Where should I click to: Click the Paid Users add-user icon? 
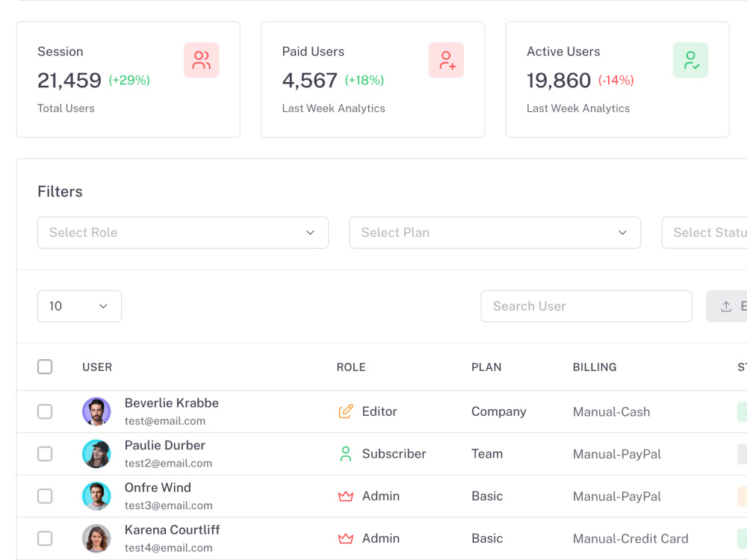click(x=446, y=60)
